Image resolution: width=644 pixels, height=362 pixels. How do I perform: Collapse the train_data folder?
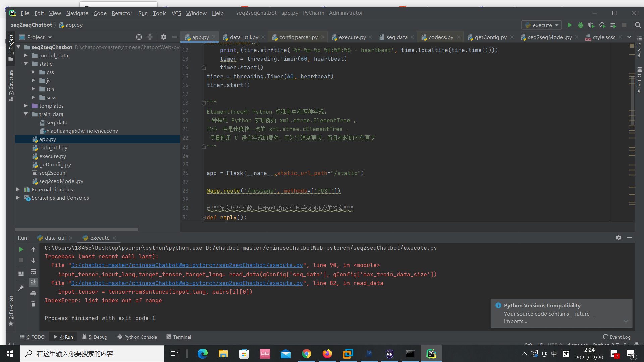pos(26,114)
